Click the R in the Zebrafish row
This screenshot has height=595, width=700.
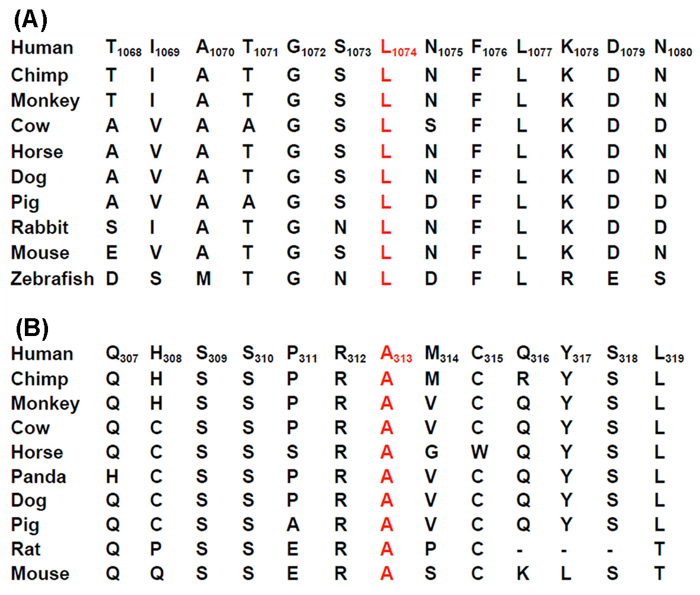(567, 279)
